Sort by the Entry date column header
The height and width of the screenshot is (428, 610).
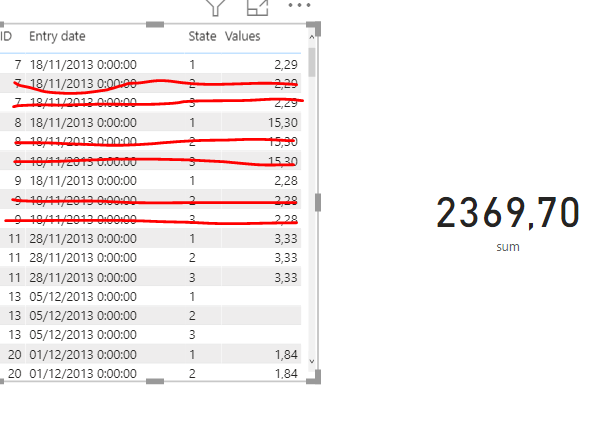point(57,36)
